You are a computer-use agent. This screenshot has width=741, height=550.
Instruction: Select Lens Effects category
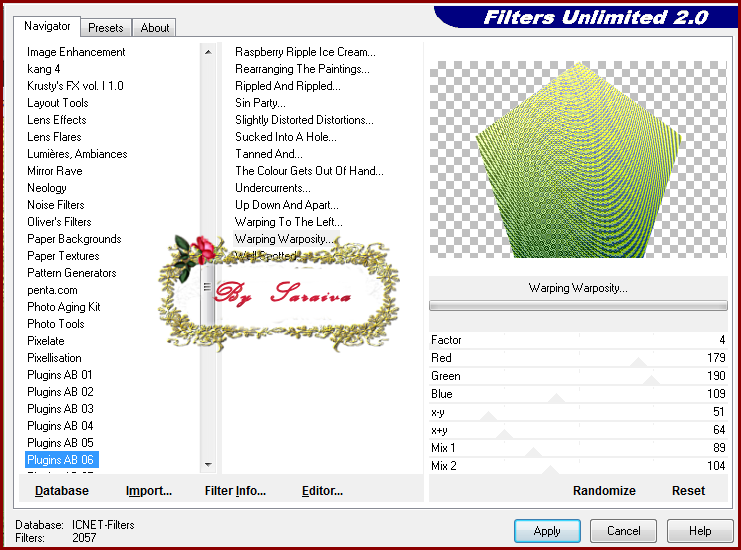[57, 120]
